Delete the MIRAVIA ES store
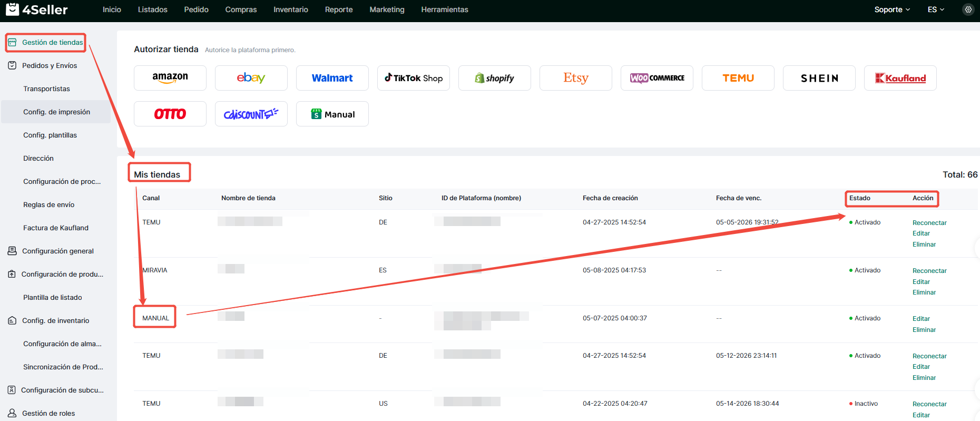 [924, 292]
